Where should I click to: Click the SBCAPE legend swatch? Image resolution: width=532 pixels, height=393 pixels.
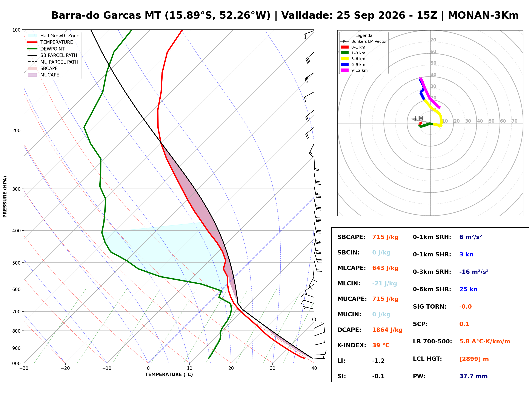click(x=32, y=68)
